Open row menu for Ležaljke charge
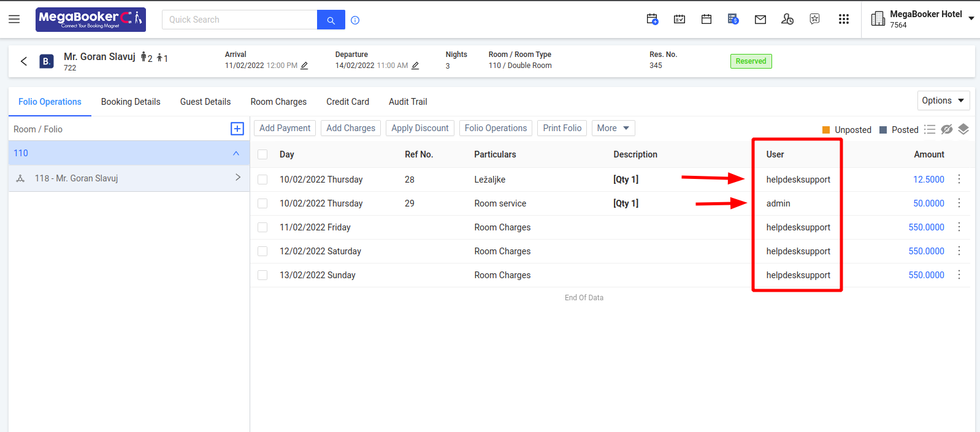Screen dimensions: 980x432 click(959, 180)
